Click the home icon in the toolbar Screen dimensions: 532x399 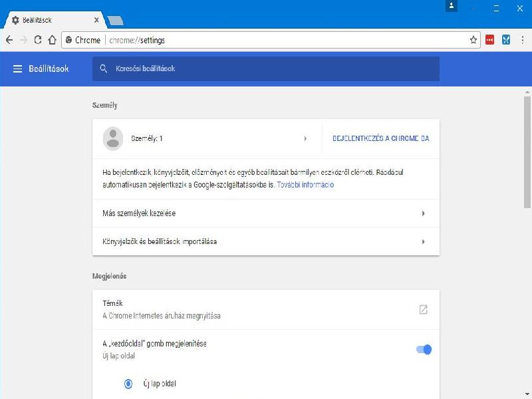(53, 40)
